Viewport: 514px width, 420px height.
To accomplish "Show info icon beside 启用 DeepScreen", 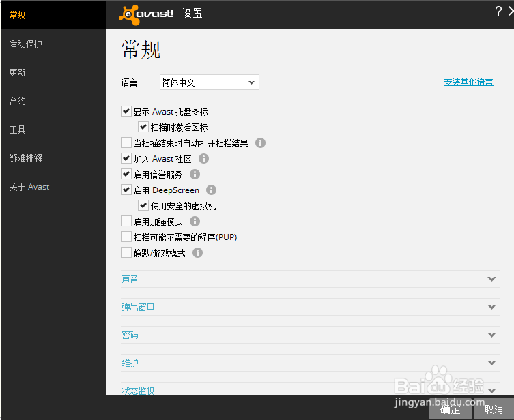I will click(x=211, y=190).
